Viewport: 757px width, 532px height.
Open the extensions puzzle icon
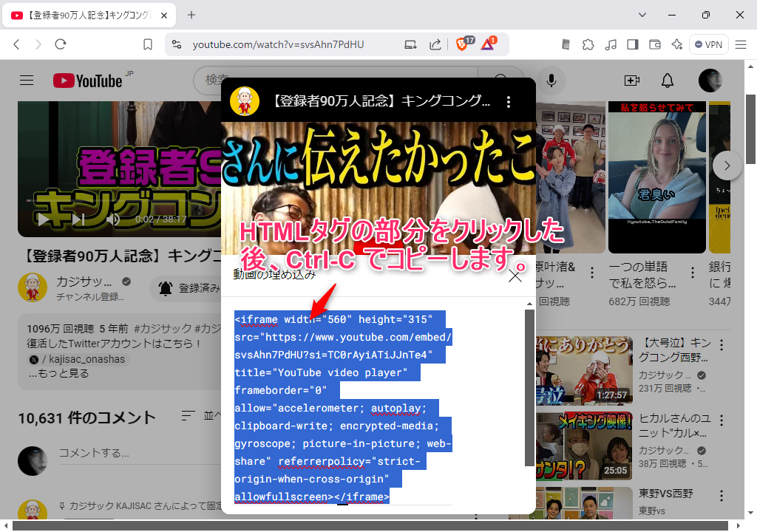pos(588,44)
